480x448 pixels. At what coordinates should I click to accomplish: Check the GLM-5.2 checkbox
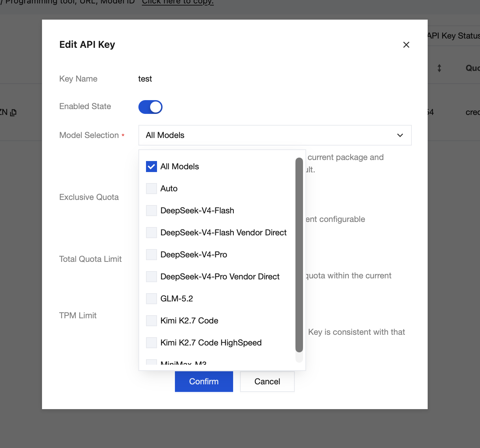[152, 299]
